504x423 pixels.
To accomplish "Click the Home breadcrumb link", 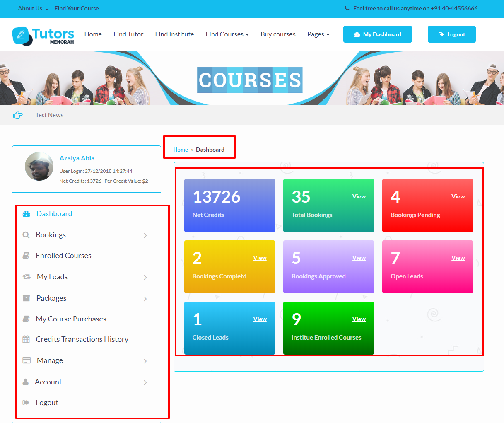I will click(181, 150).
